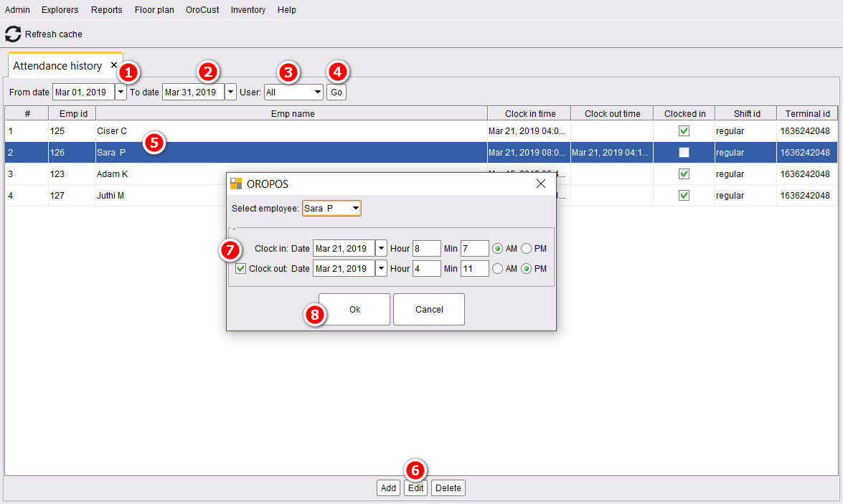
Task: Toggle Clocked in checkbox for Sara P
Action: [x=684, y=152]
